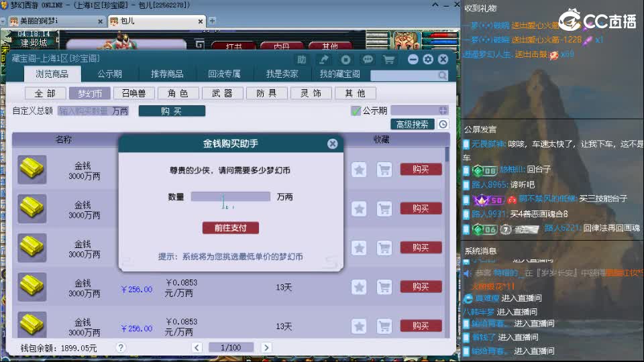Open the shopping cart icon in header
Image resolution: width=644 pixels, height=362 pixels.
[x=388, y=60]
